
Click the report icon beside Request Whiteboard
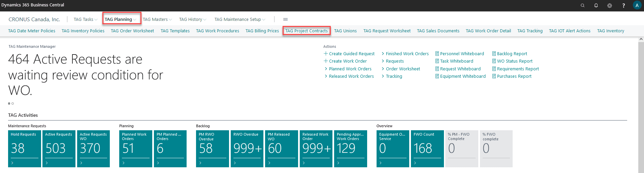[x=437, y=69]
